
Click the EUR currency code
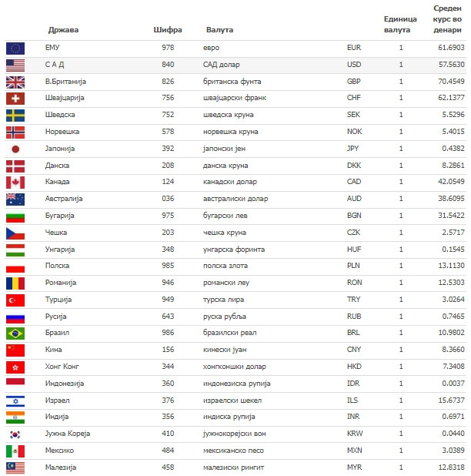pos(354,48)
